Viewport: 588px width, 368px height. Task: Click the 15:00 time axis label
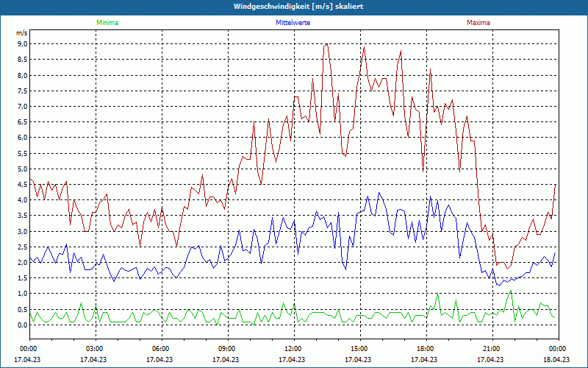tap(360, 349)
